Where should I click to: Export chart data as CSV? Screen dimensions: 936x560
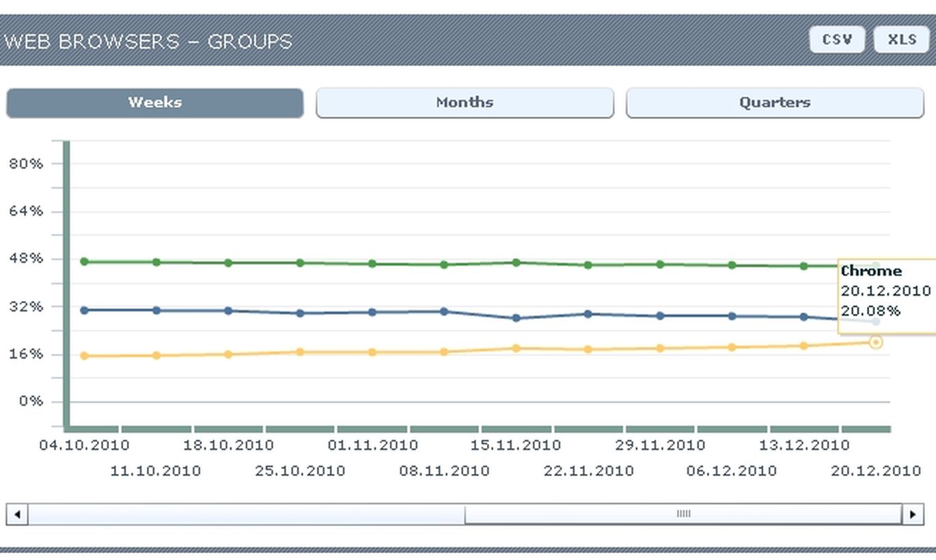click(837, 40)
